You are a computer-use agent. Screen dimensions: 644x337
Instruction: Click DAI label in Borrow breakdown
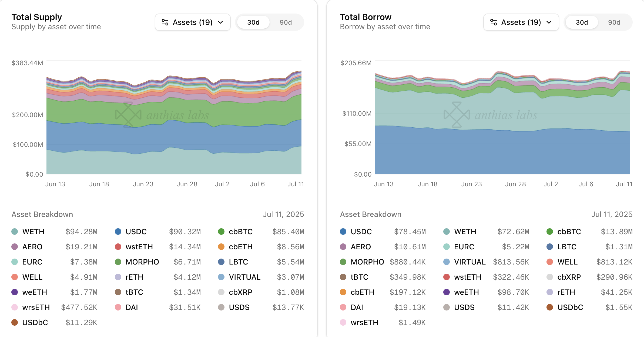coord(357,307)
